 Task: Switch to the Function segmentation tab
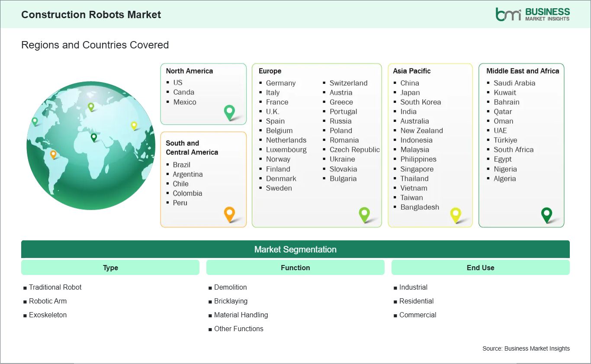pyautogui.click(x=295, y=267)
